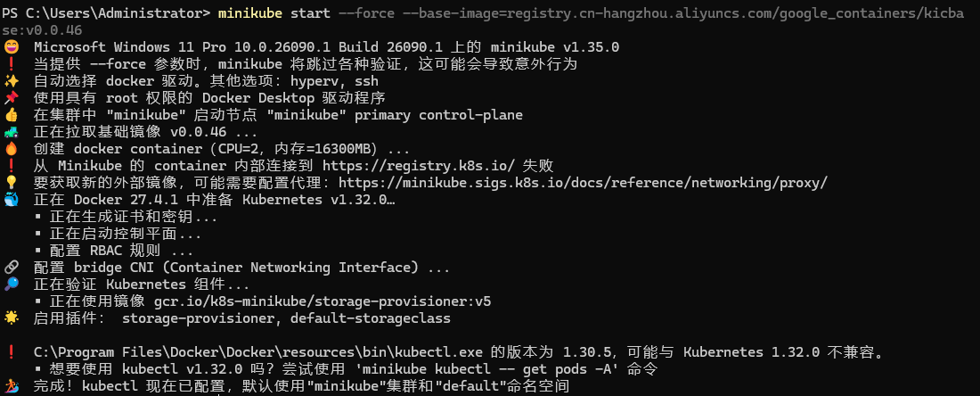Click the PS C:\Users\Administrator prompt
The width and height of the screenshot is (980, 396).
(x=106, y=13)
